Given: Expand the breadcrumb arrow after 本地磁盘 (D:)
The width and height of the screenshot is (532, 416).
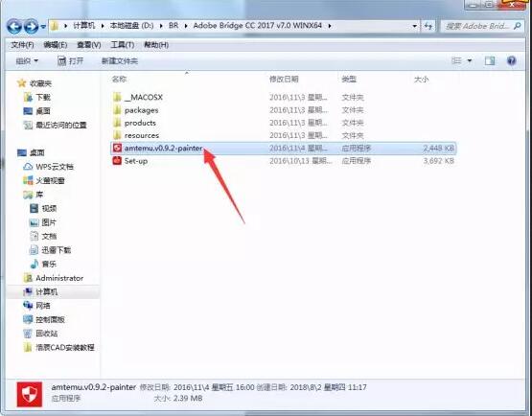Looking at the screenshot, I should coord(161,26).
